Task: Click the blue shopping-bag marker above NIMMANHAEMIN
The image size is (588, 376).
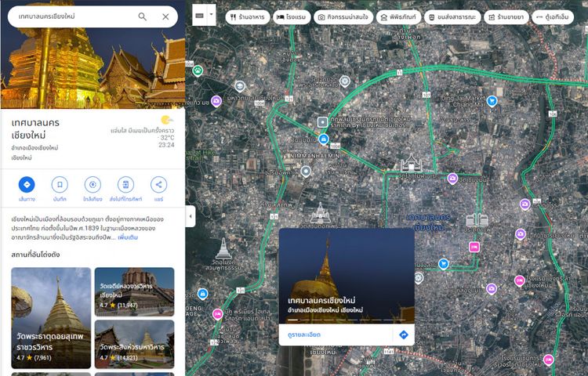Action: (324, 139)
